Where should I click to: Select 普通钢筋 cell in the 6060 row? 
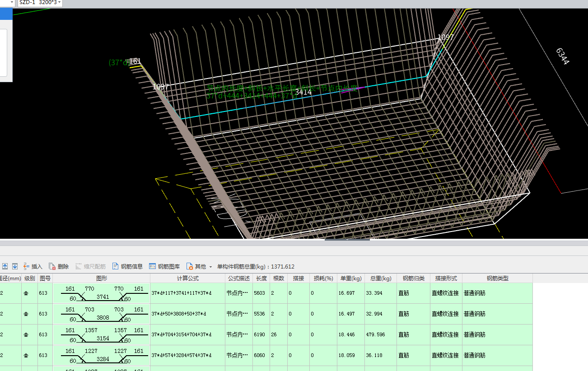click(x=497, y=356)
